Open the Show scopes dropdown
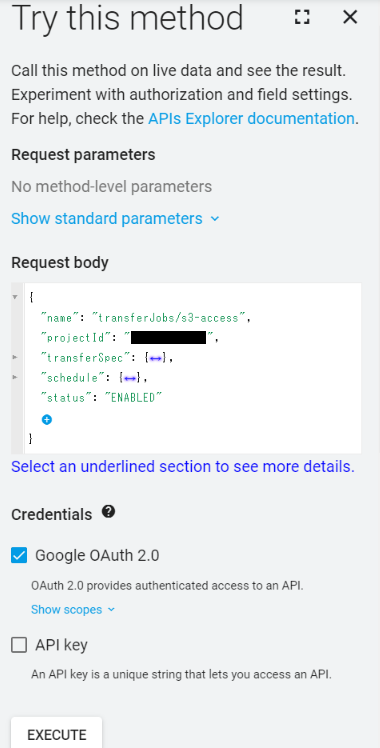Image resolution: width=380 pixels, height=748 pixels. [73, 610]
